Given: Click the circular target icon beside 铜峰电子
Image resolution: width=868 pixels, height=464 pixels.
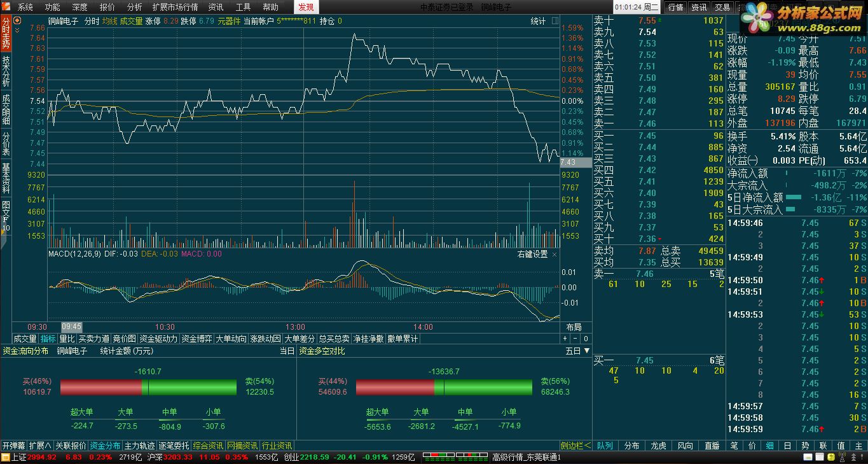Looking at the screenshot, I should (x=17, y=21).
